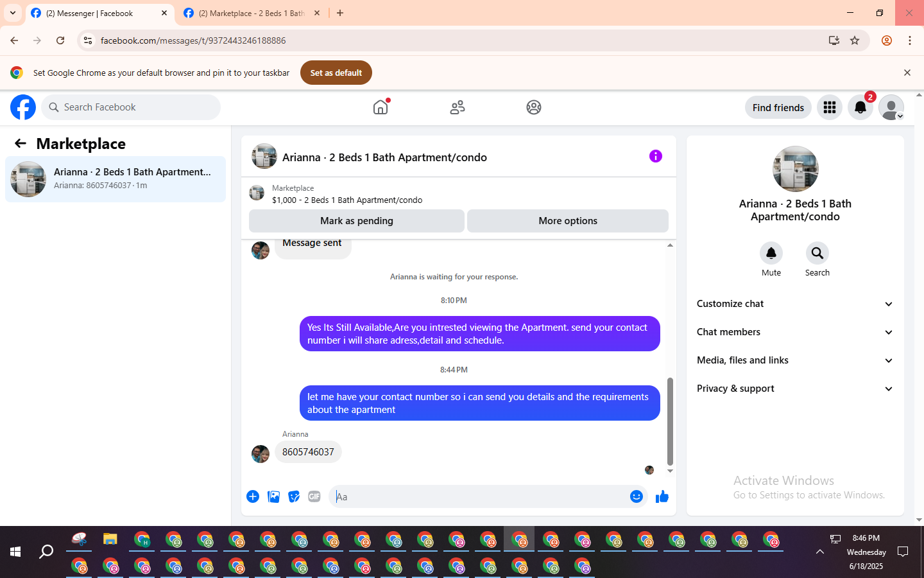Screen dimensions: 924x578
Task: Choose a GIF from the composer
Action: [314, 496]
